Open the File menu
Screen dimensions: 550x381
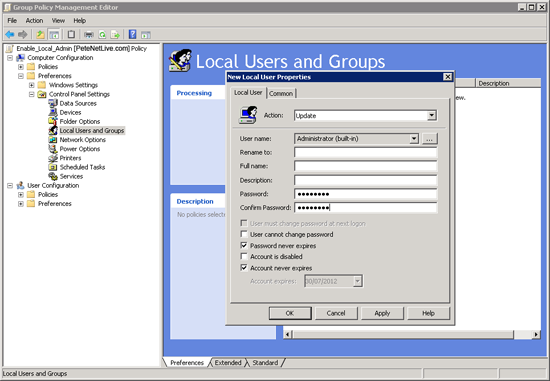pos(12,20)
